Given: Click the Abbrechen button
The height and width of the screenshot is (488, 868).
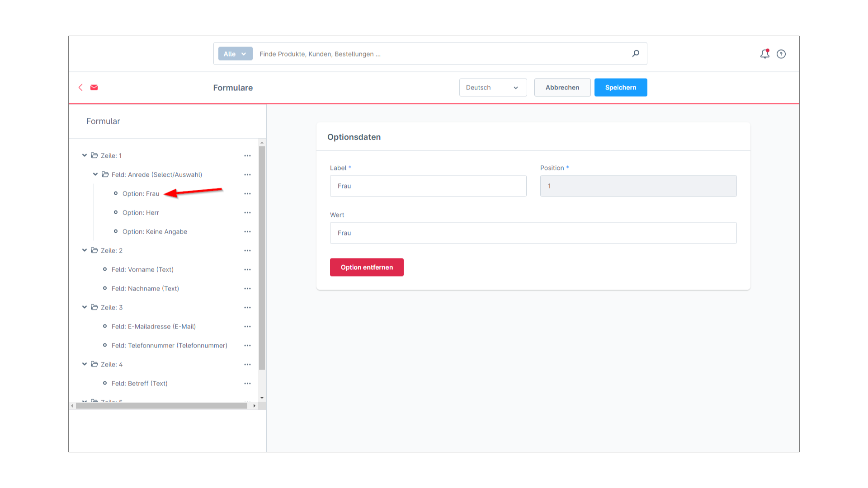Looking at the screenshot, I should 562,88.
